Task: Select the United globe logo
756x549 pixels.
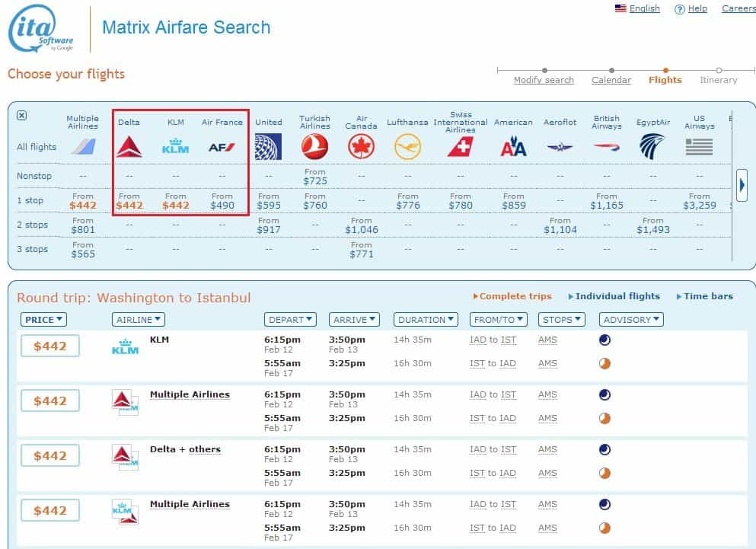Action: point(269,147)
